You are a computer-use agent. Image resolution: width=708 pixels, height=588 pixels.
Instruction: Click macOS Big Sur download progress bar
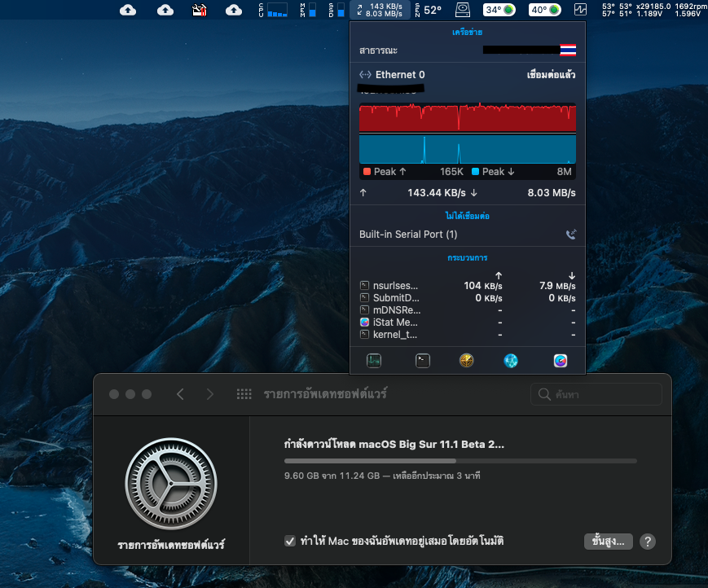click(x=460, y=461)
